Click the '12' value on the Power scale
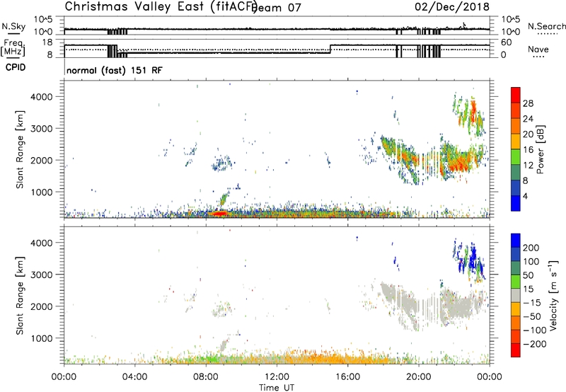Image resolution: width=566 pixels, height=392 pixels. 528,165
